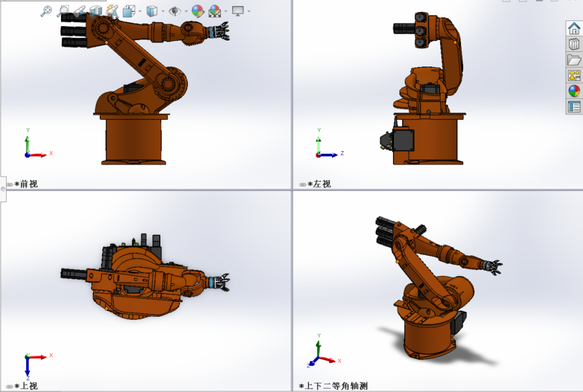Select the Zoom to Area tool
This screenshot has width=583, height=392.
click(x=63, y=11)
